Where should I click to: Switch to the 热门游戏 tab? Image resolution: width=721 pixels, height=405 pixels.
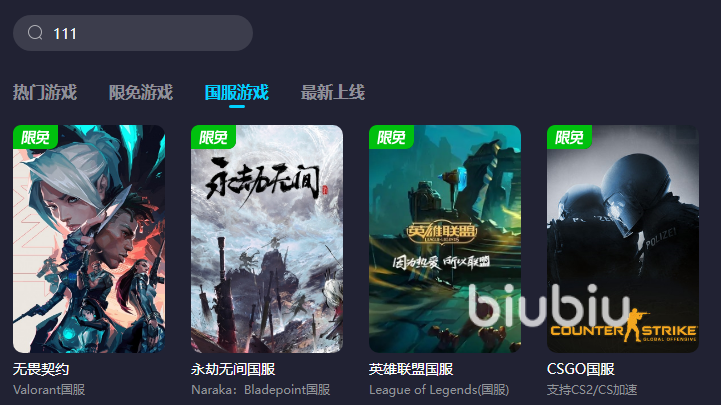(45, 92)
